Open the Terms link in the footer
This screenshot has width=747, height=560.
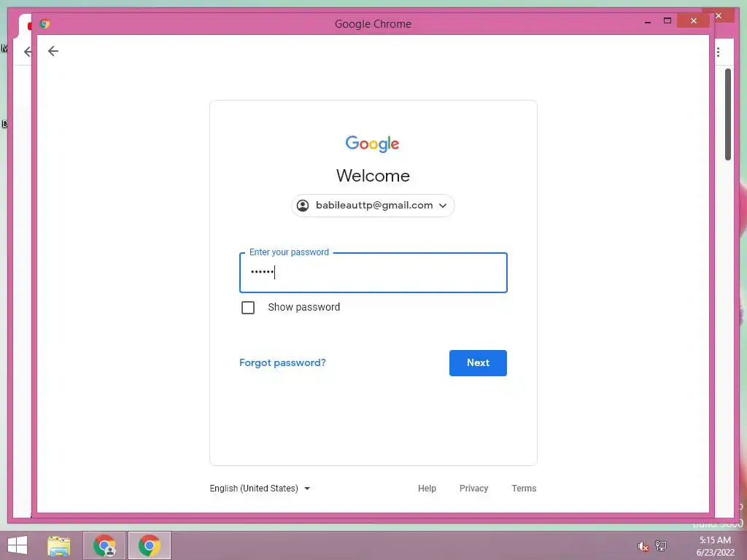tap(524, 489)
